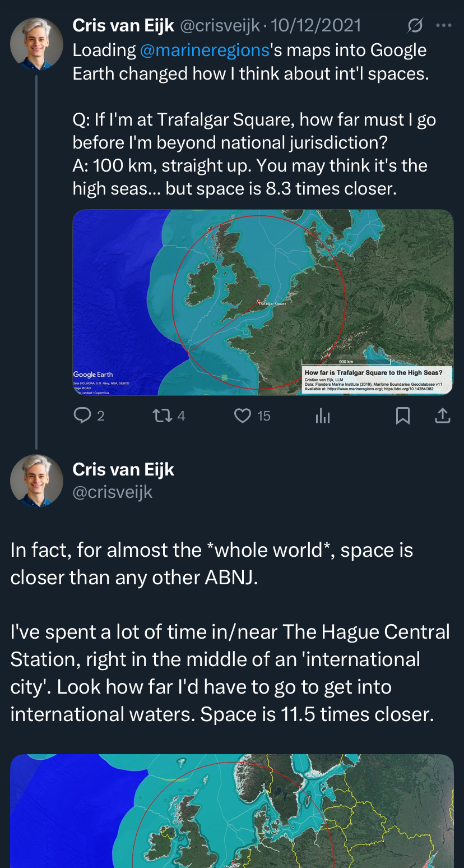464x868 pixels.
Task: View analytics for the first tweet
Action: tap(323, 415)
